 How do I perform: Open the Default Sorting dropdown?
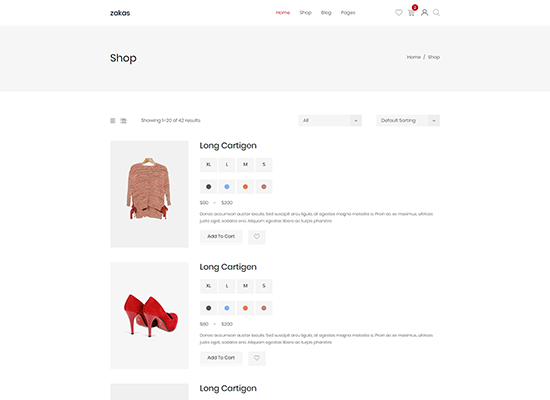click(408, 120)
